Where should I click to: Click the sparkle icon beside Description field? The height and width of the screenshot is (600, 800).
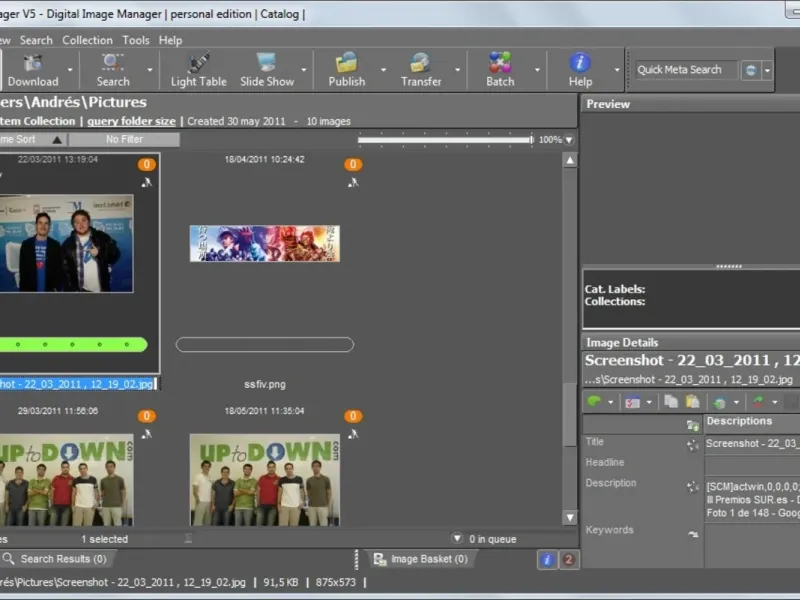(692, 486)
